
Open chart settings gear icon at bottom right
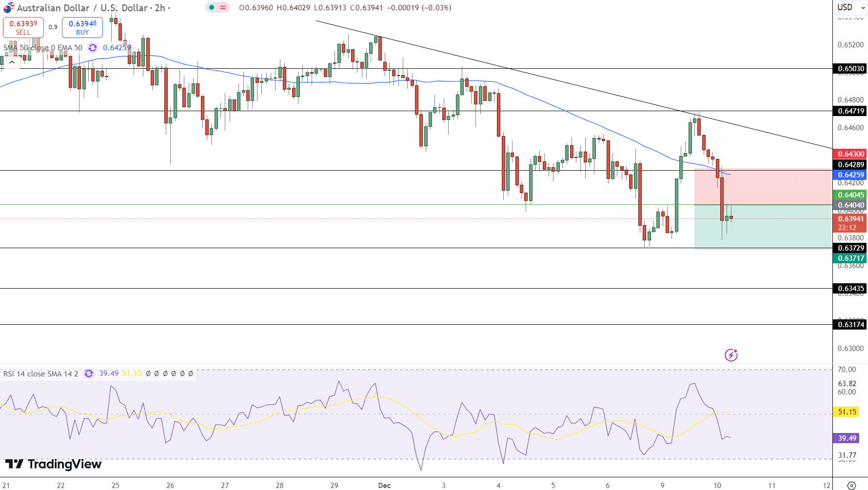point(851,485)
